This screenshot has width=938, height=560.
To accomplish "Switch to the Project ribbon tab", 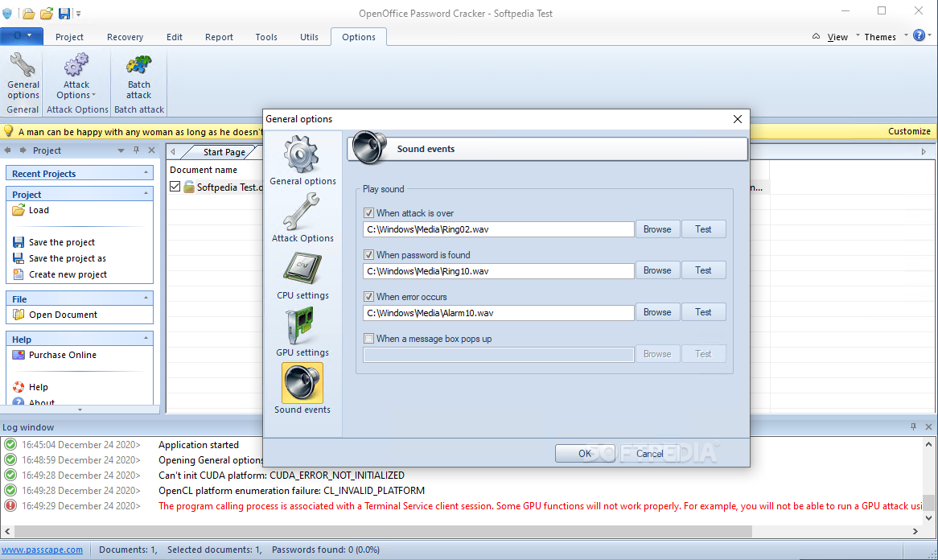I will (69, 36).
